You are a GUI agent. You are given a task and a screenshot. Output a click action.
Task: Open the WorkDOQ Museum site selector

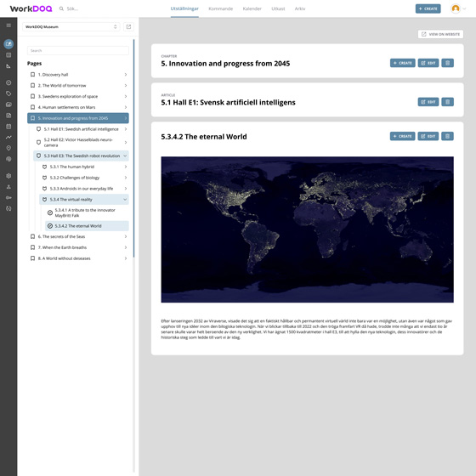(71, 26)
